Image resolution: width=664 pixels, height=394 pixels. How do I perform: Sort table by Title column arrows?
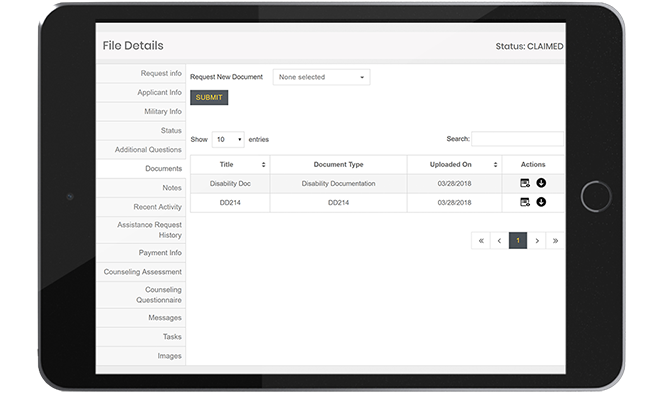263,164
